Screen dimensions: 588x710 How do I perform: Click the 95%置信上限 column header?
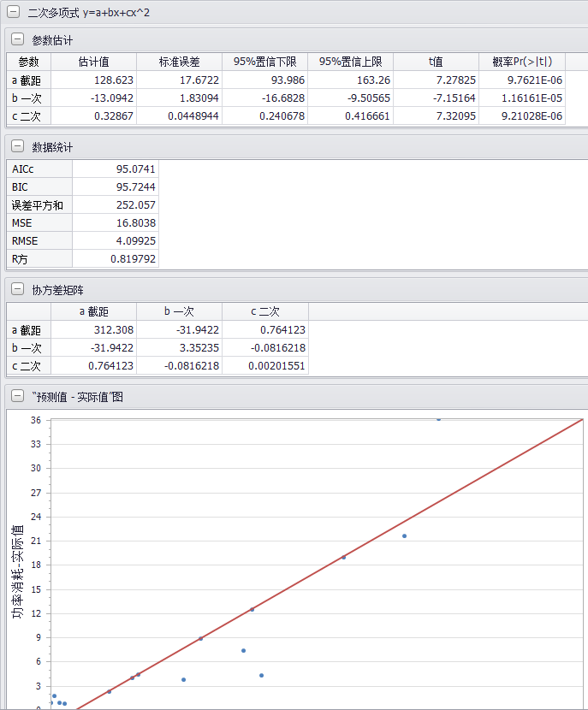pyautogui.click(x=351, y=62)
